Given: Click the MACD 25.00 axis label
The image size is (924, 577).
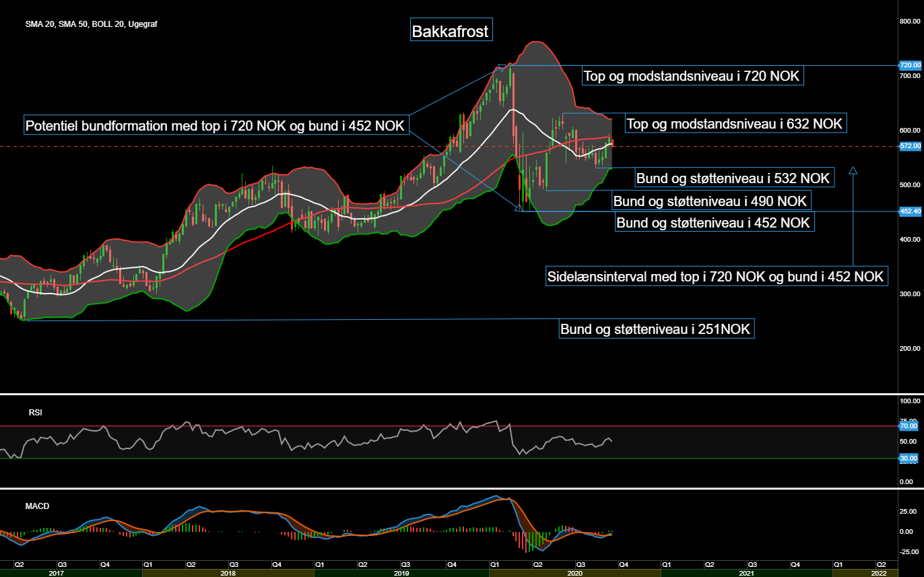Looking at the screenshot, I should pos(908,510).
